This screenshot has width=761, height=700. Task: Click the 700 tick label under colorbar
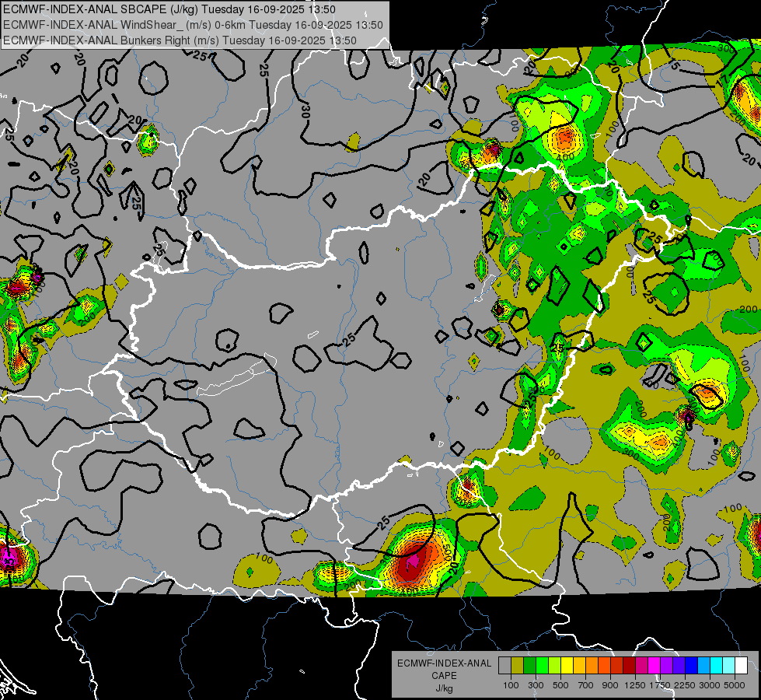tap(586, 685)
